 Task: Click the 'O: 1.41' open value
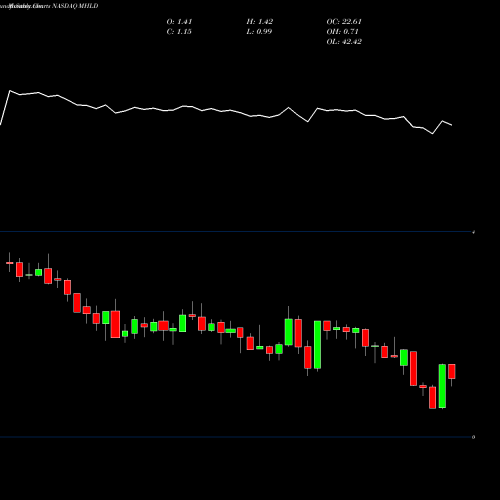(x=179, y=22)
